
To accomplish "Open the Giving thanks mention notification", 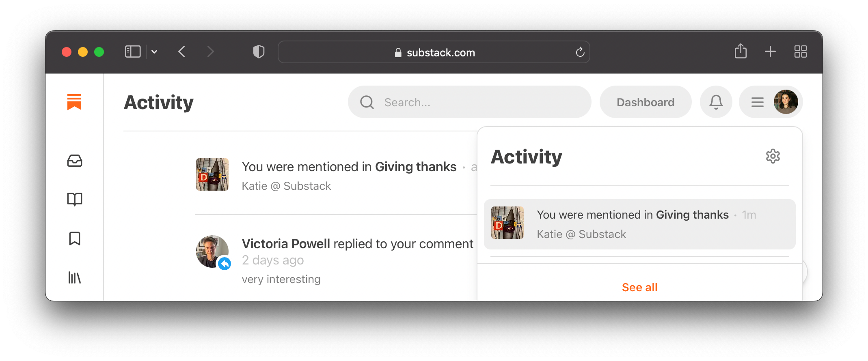I will (640, 224).
